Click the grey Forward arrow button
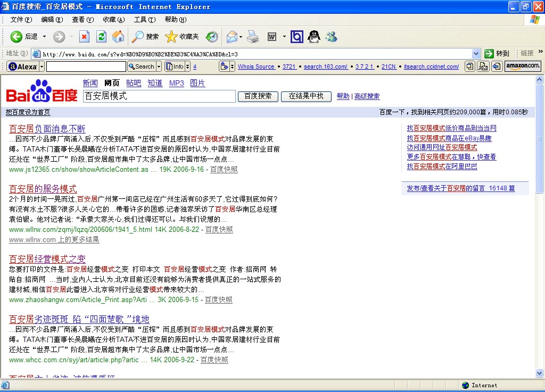Screen dimensions: 545x392 click(59, 37)
